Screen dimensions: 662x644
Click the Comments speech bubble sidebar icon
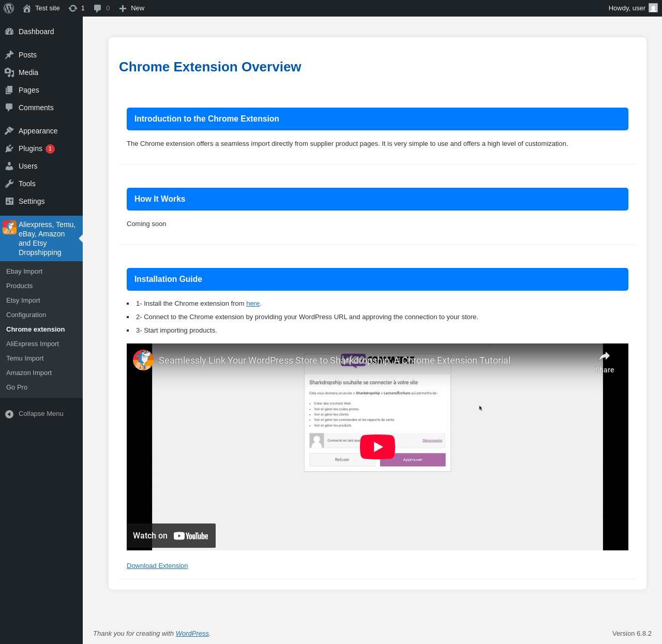(x=9, y=108)
